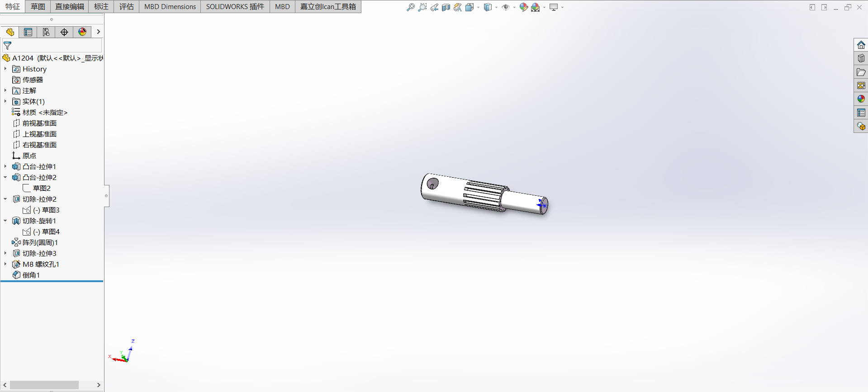
Task: Open the DimXpertManager crosshair tab
Action: coord(64,32)
